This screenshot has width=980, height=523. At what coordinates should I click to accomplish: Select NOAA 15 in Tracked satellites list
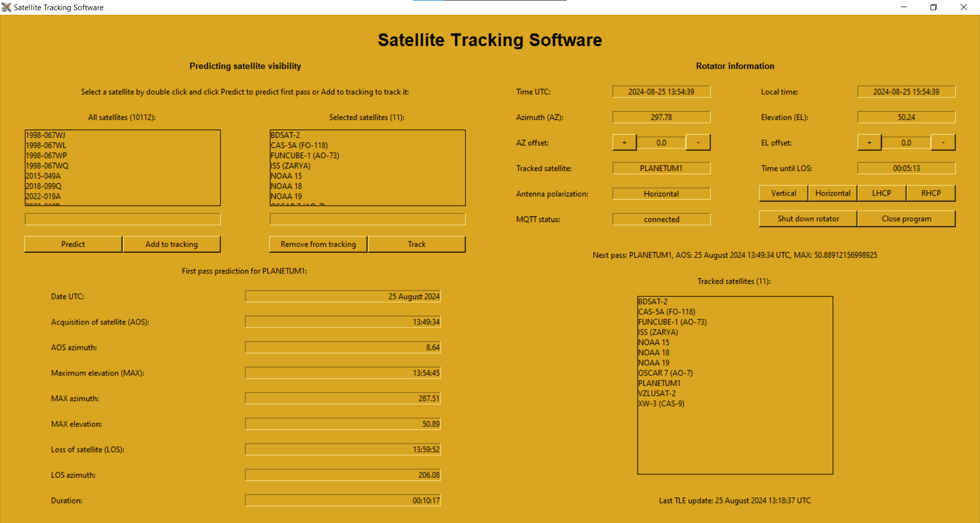pyautogui.click(x=735, y=342)
